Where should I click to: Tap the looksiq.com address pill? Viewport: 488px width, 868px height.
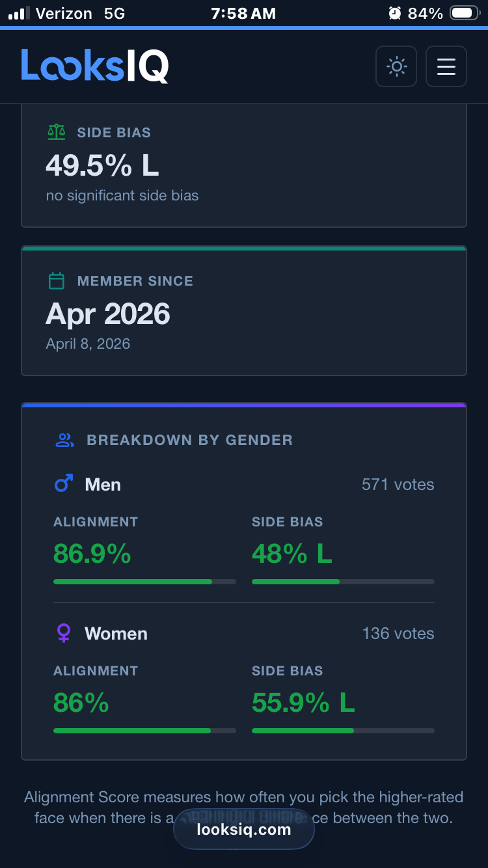pos(244,830)
